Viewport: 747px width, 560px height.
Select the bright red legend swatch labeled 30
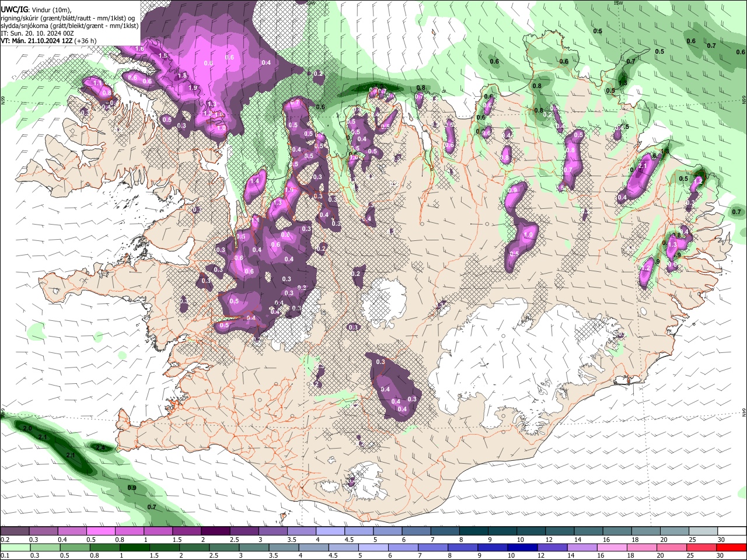point(731,548)
